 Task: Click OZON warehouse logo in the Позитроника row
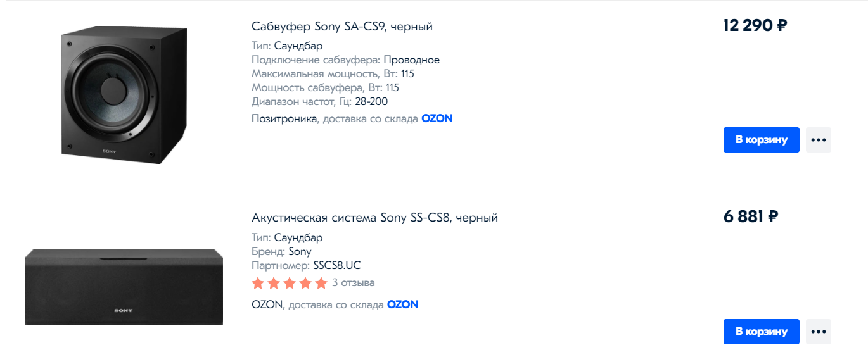437,118
